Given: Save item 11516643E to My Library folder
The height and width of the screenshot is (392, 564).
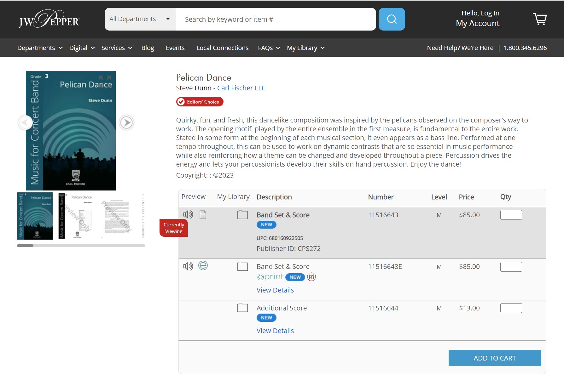Looking at the screenshot, I should point(242,266).
